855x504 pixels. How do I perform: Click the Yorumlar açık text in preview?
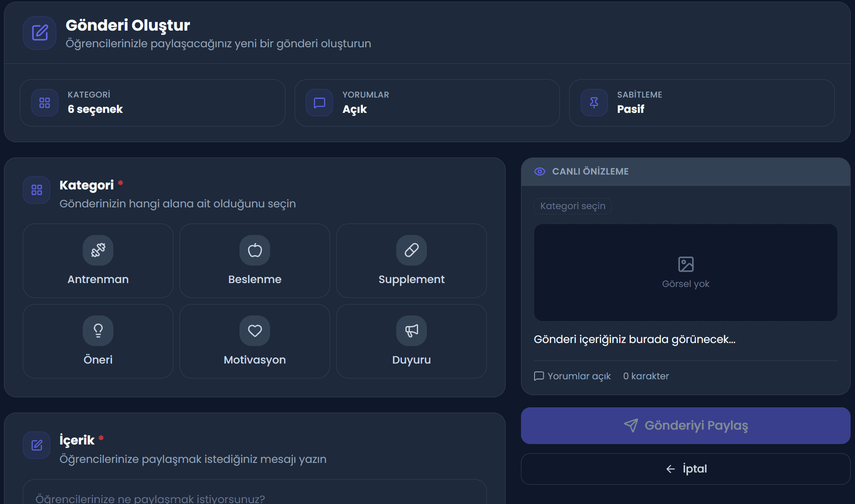[x=579, y=376]
